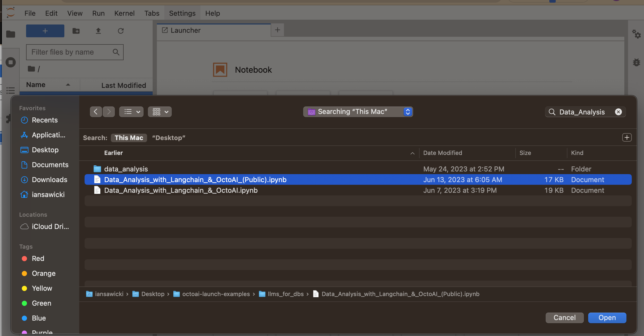Click the new folder icon
The image size is (644, 336).
(76, 31)
